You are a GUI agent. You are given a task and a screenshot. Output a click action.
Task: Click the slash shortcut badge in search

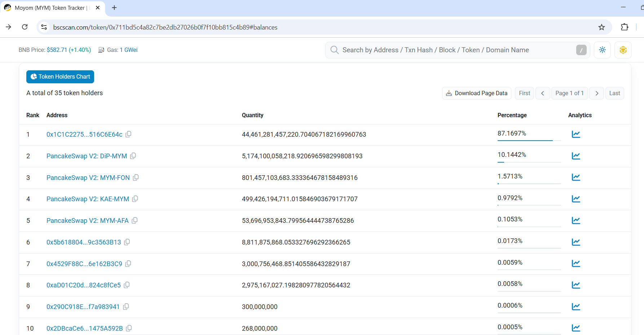[581, 50]
